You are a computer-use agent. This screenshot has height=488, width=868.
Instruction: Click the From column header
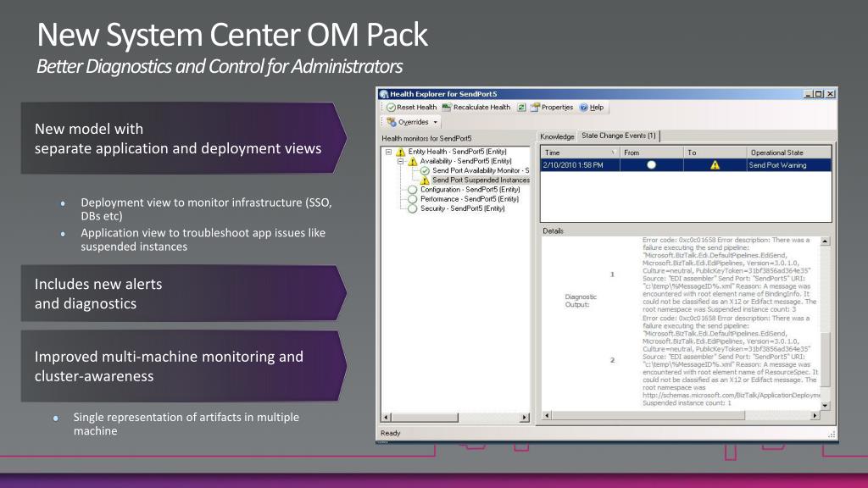pyautogui.click(x=652, y=152)
